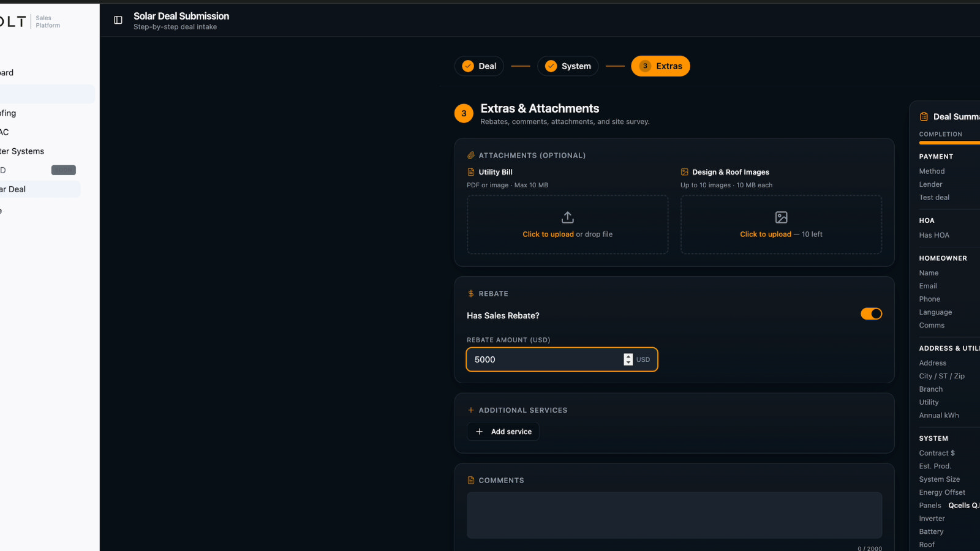Click the image icon in Design & Roof dropzone

pyautogui.click(x=782, y=217)
